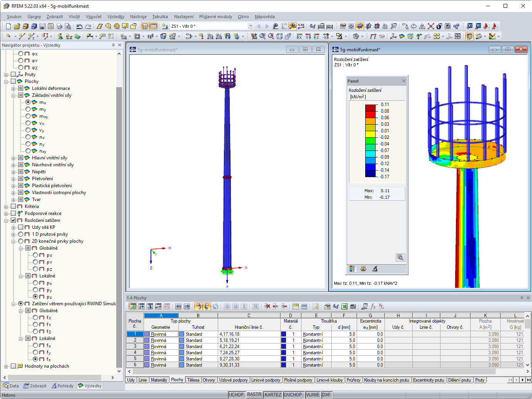Click the color scale icon at the Panel bottom

[x=352, y=269]
